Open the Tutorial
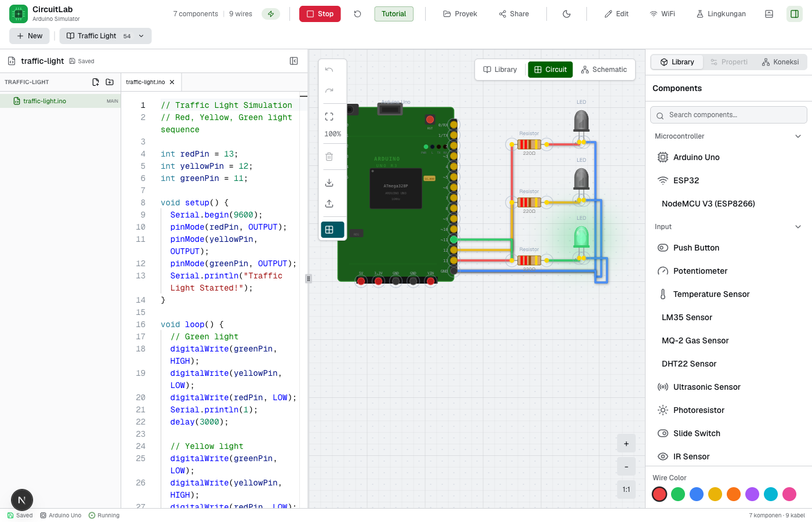 coord(394,14)
